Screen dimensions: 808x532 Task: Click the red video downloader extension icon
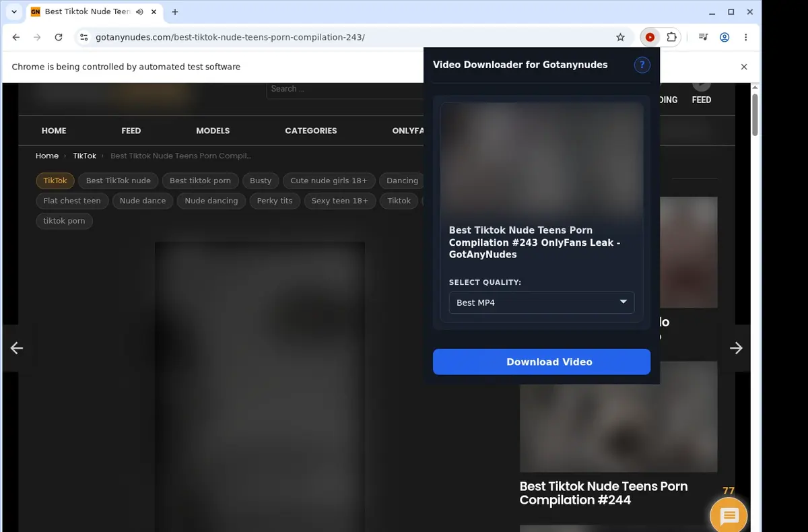coord(650,38)
